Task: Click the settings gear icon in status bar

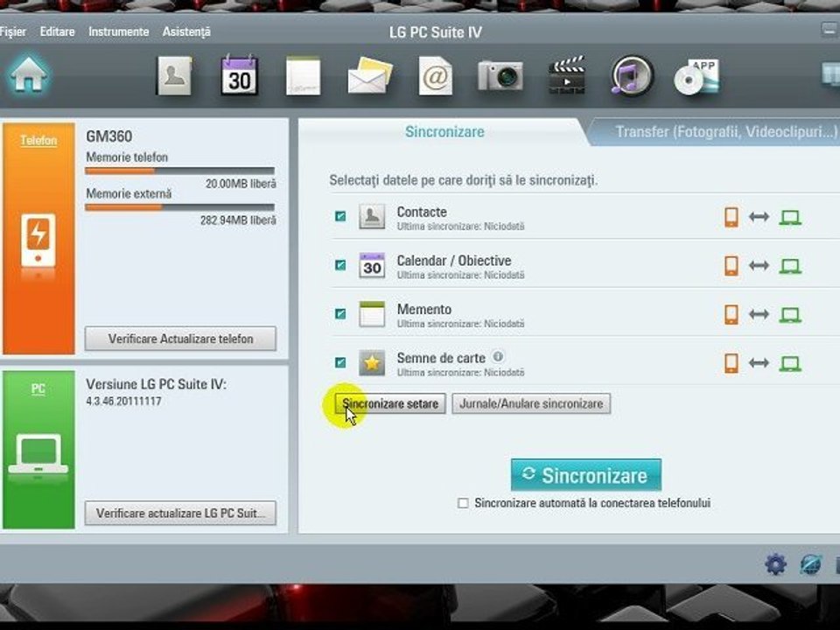Action: tap(776, 564)
